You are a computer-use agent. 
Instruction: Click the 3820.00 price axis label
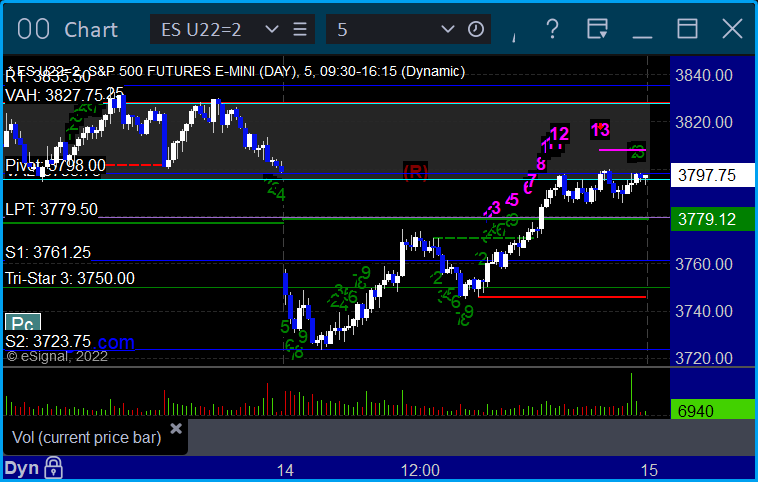[704, 122]
